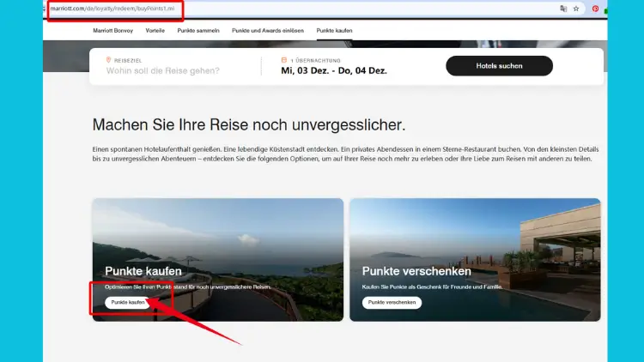The image size is (644, 362).
Task: Open the Pinterest extension icon
Action: [x=595, y=9]
